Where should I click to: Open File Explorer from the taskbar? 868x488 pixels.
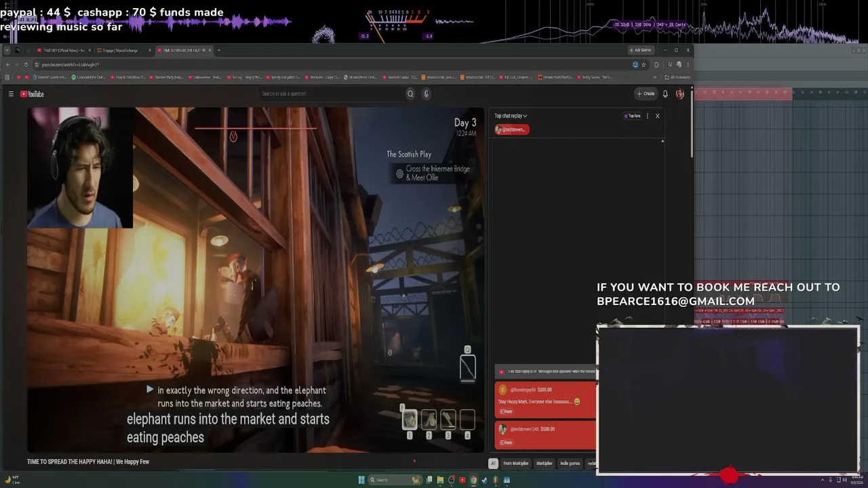click(x=440, y=480)
